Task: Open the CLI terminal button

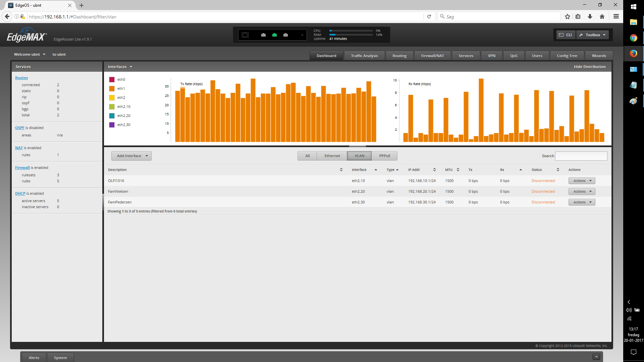Action: click(x=566, y=35)
